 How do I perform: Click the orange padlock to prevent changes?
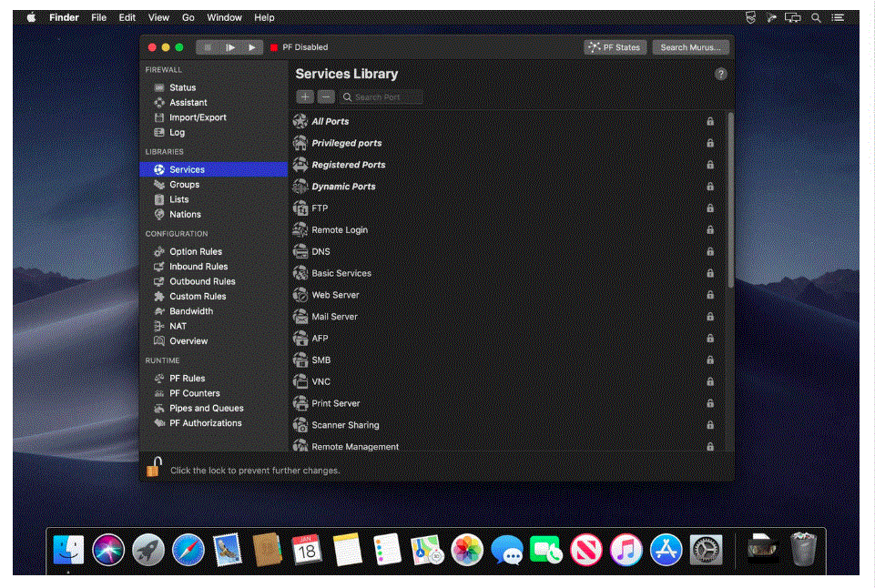point(154,467)
